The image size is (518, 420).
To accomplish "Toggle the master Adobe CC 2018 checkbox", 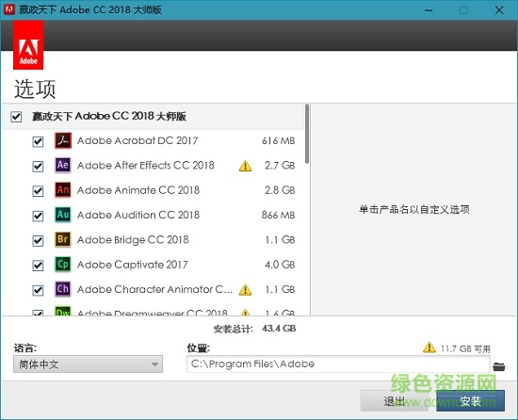I will [x=16, y=117].
